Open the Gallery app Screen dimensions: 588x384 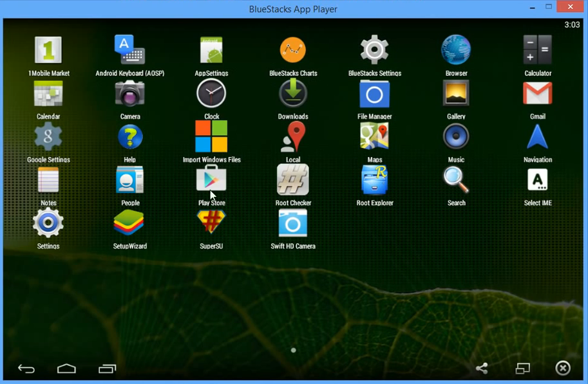pyautogui.click(x=456, y=93)
